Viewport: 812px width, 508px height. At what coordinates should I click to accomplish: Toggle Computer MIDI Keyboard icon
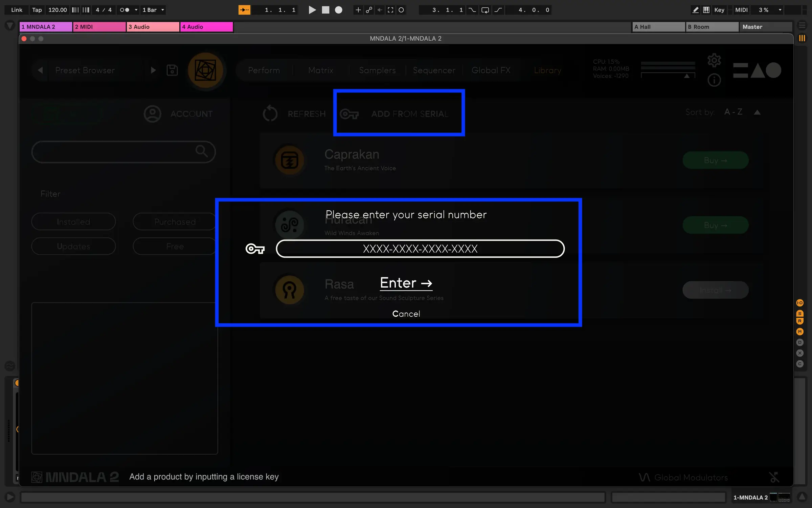[x=706, y=10]
